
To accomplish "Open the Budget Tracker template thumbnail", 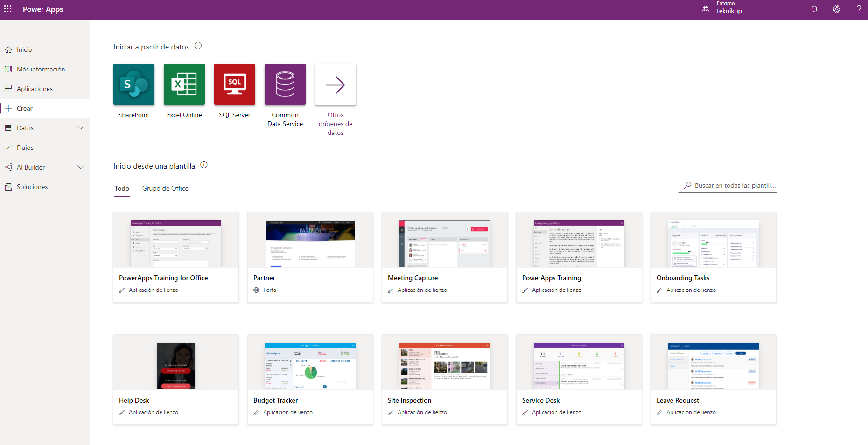I will click(x=310, y=366).
